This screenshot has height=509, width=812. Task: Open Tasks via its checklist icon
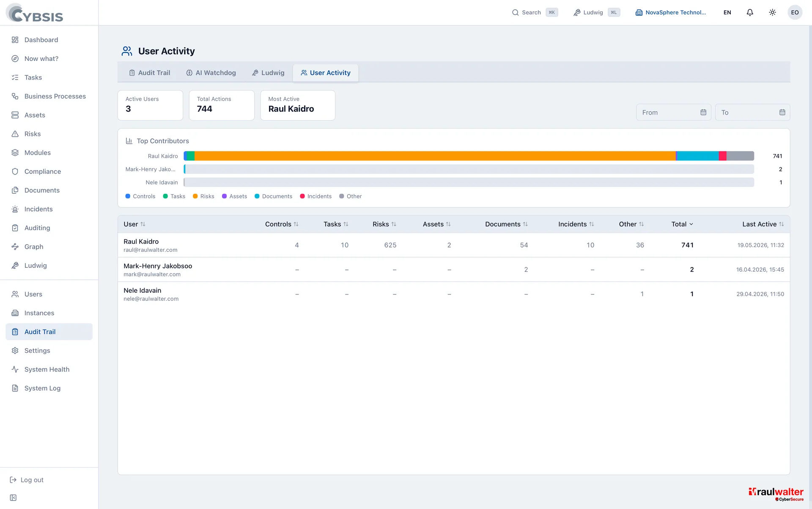pos(15,77)
